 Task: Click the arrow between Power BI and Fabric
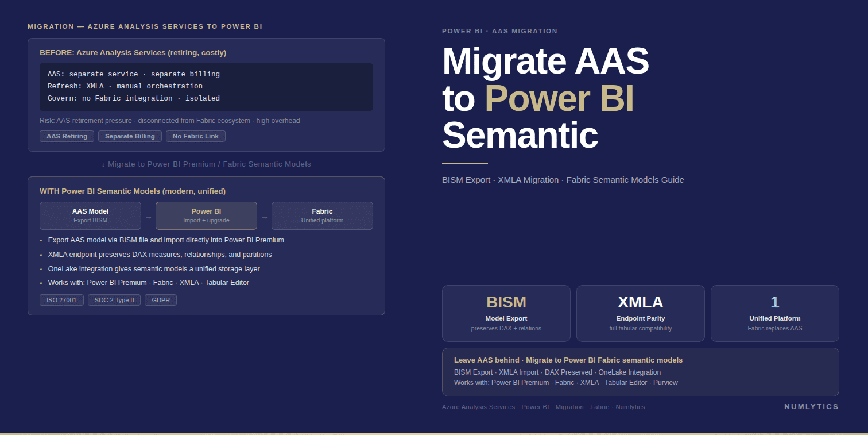tap(264, 217)
